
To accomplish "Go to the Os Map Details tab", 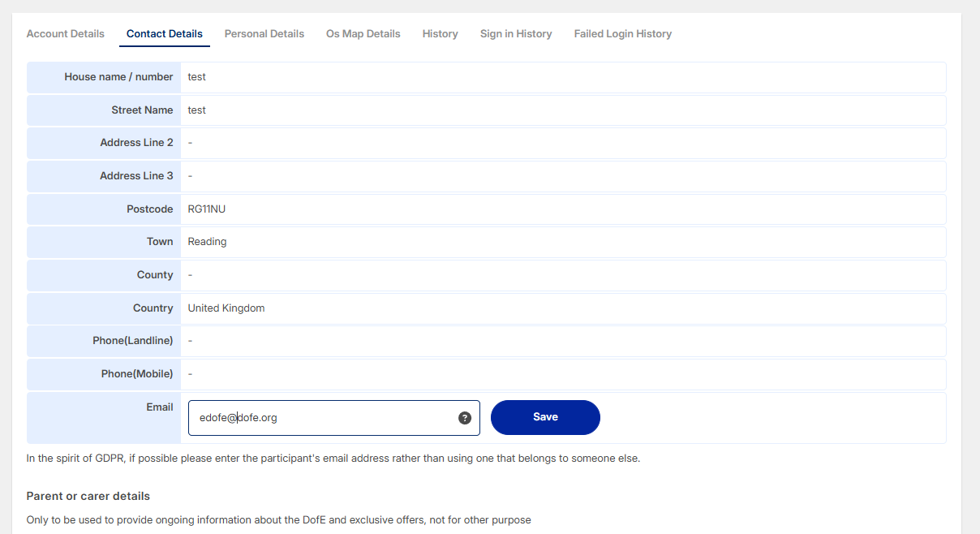I will [x=363, y=34].
